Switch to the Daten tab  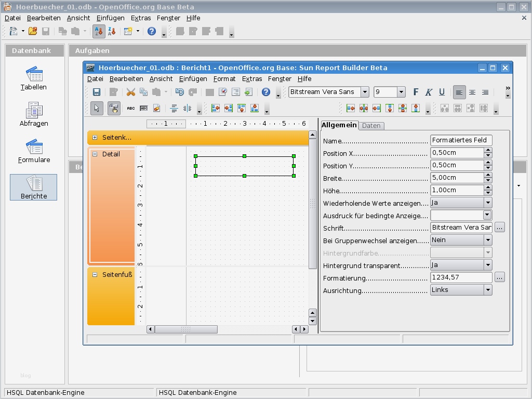(x=371, y=125)
